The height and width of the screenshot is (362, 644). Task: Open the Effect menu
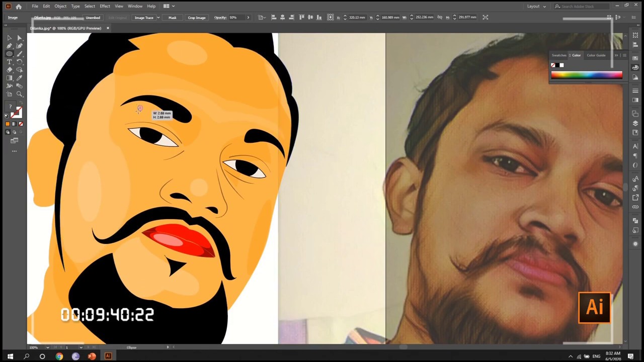[105, 6]
